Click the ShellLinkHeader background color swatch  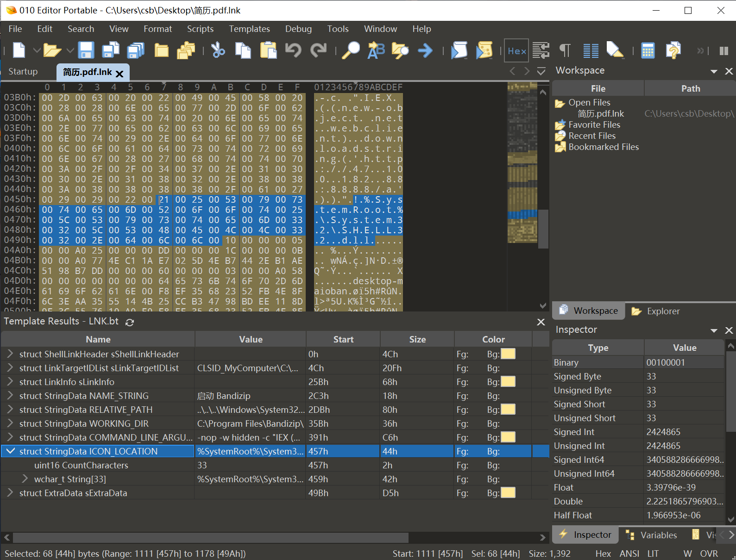tap(508, 354)
